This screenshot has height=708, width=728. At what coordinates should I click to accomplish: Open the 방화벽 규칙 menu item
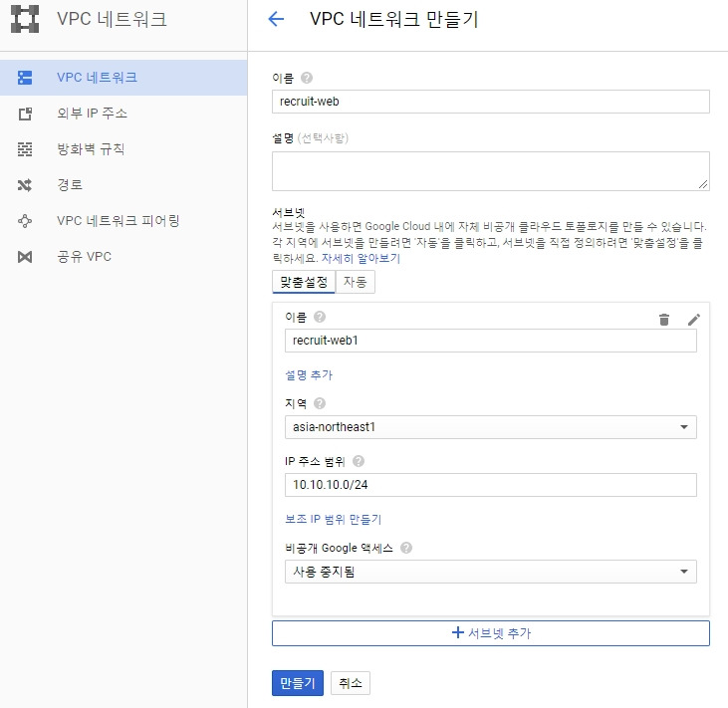[123, 149]
